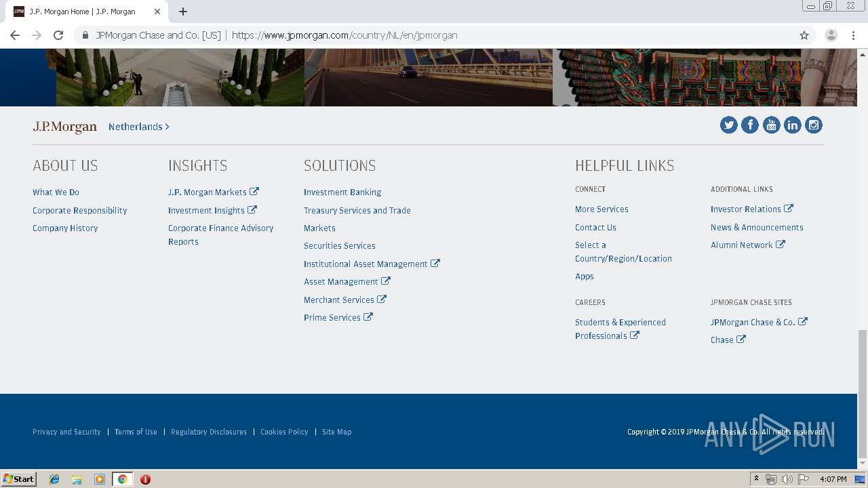Open Chrome three-dot menu
The width and height of the screenshot is (868, 488).
pyautogui.click(x=854, y=35)
